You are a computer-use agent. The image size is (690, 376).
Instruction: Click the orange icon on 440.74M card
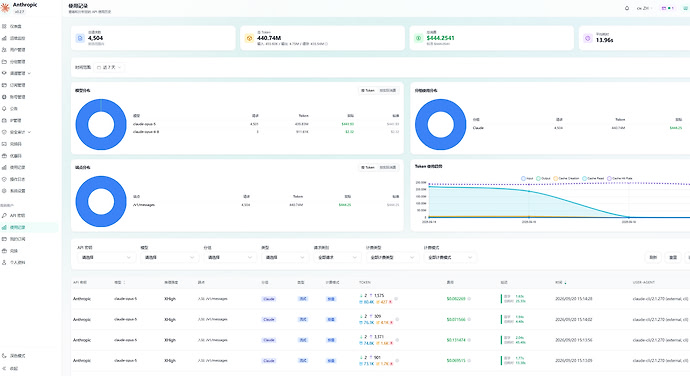(250, 38)
